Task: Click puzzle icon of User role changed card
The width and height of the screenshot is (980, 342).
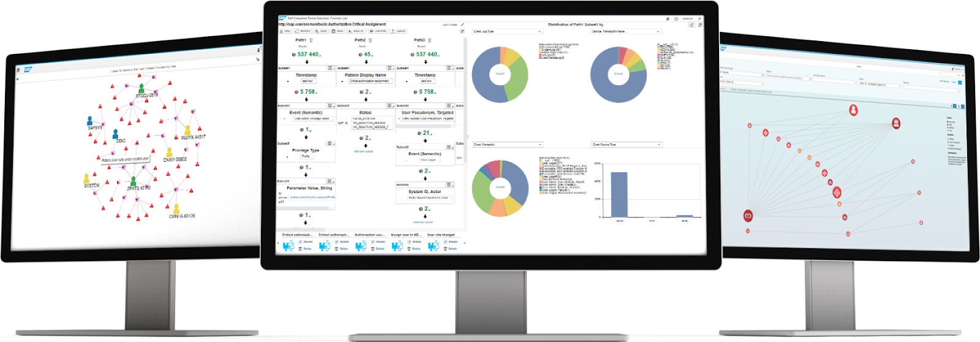Action: (x=434, y=246)
